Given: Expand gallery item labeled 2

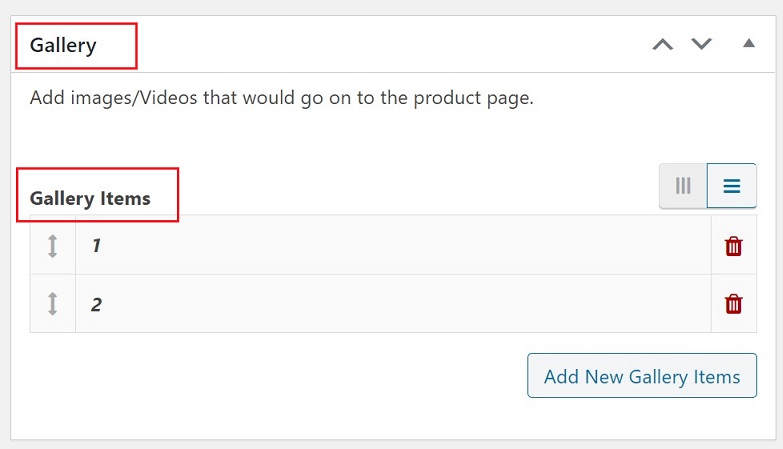Looking at the screenshot, I should (97, 304).
